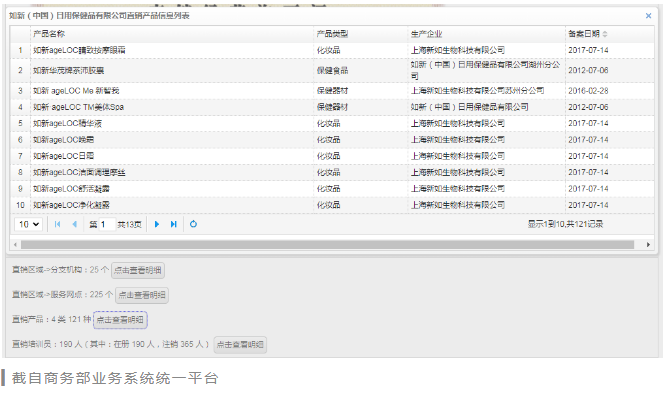Screen dimensions: 665x402
Task: Click manufacturer 上海新如生物科技有限公司苏州分公司
Action: 477,91
